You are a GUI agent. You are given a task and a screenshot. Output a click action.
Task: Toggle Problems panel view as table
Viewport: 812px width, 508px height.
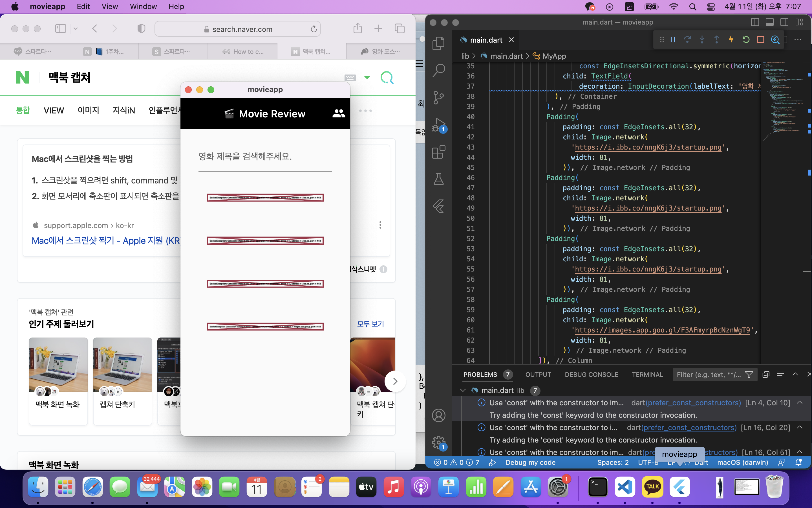[780, 374]
